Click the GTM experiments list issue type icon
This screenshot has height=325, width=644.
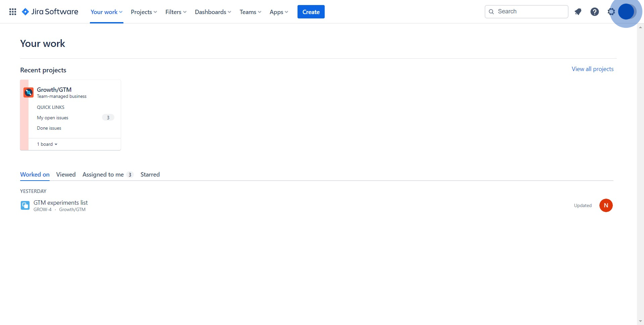click(x=25, y=205)
